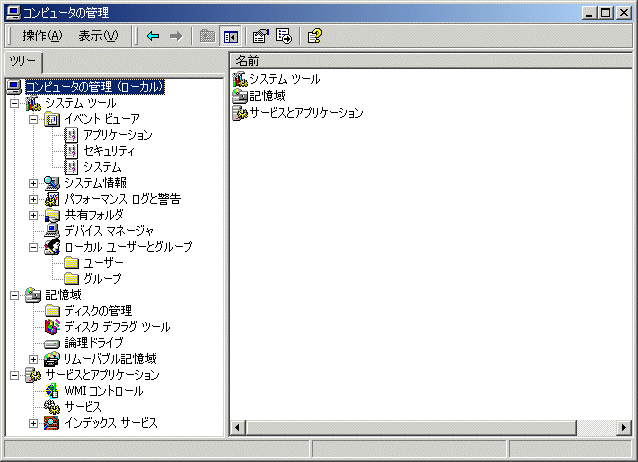The height and width of the screenshot is (462, 638).
Task: Click the インデックス サービス icon
Action: [x=52, y=423]
